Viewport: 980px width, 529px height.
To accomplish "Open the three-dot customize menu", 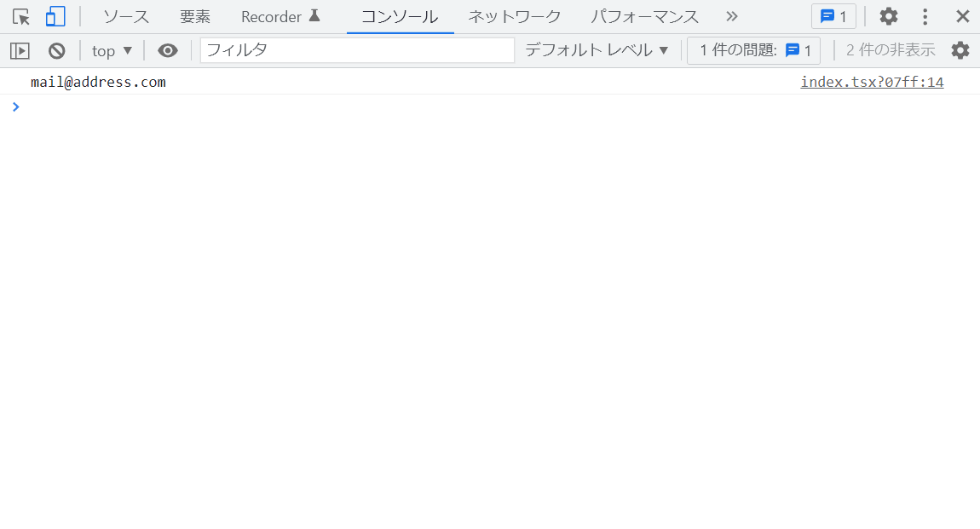I will [x=925, y=17].
